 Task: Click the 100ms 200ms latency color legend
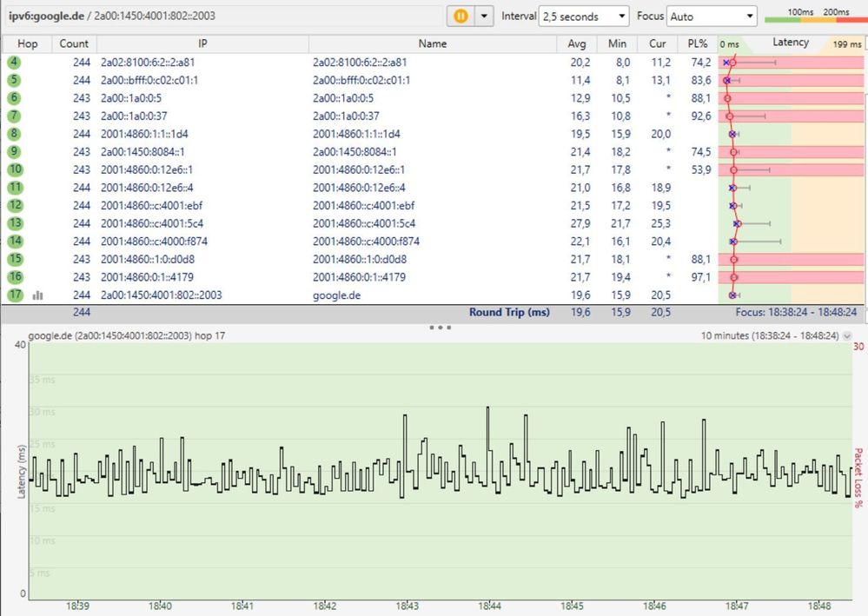pos(814,16)
